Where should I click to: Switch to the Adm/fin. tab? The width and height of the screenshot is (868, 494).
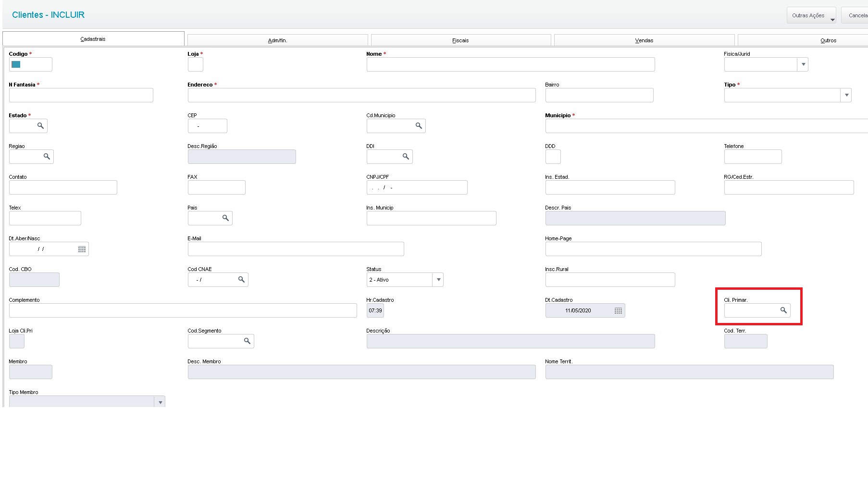(278, 40)
